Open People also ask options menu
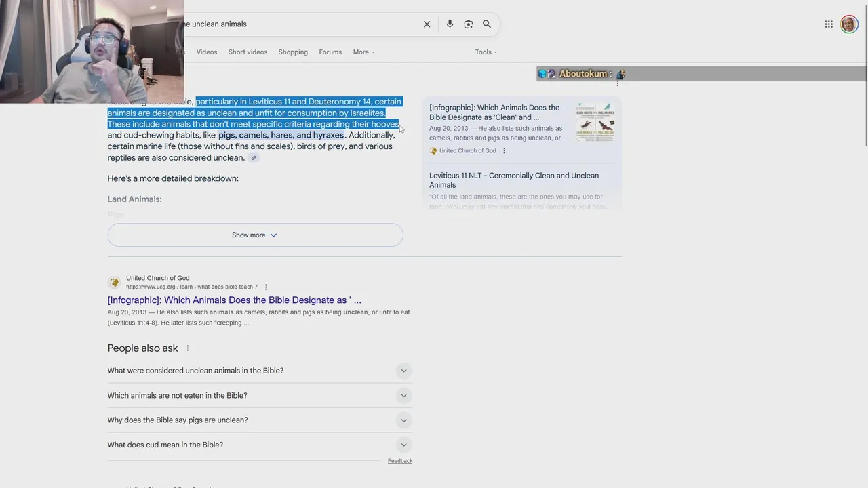 pyautogui.click(x=188, y=348)
